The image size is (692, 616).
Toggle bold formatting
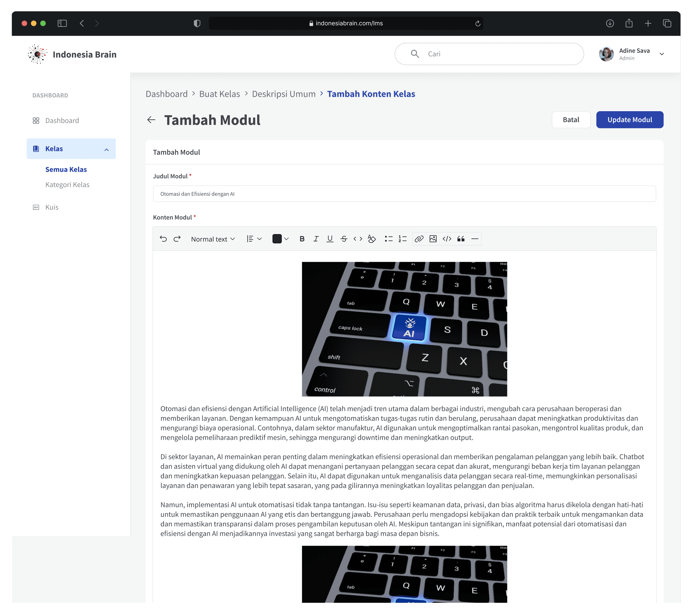click(x=302, y=239)
